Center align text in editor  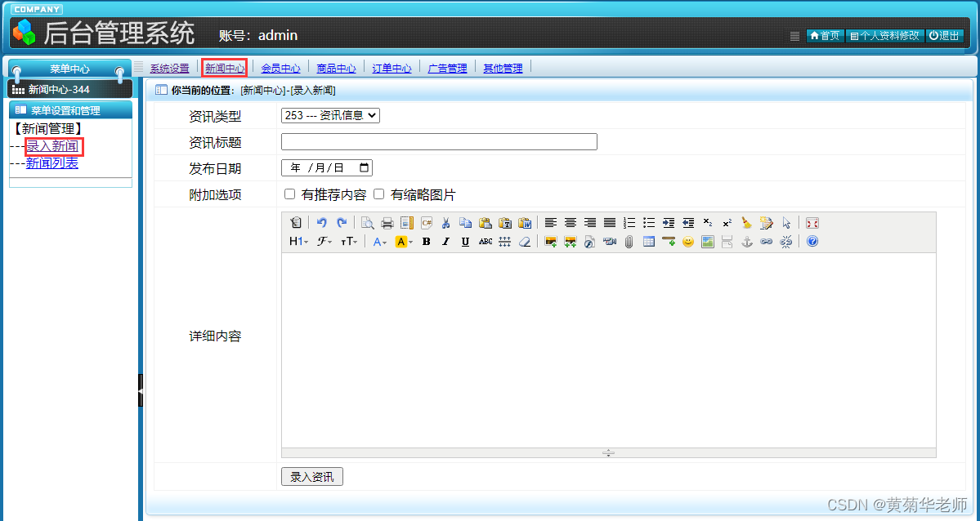coord(571,223)
